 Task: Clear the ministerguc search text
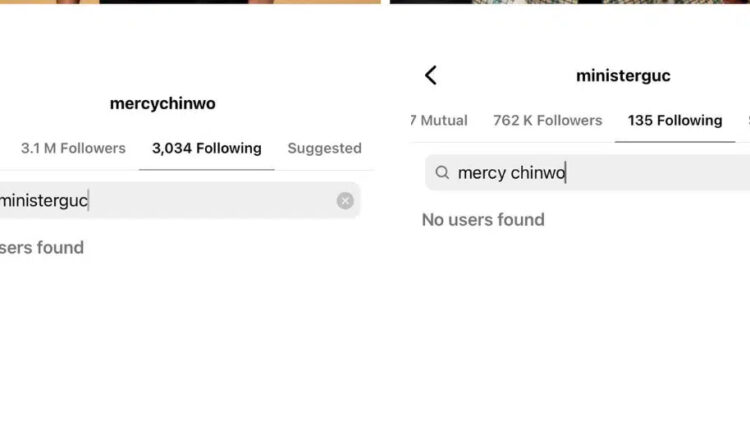tap(345, 201)
